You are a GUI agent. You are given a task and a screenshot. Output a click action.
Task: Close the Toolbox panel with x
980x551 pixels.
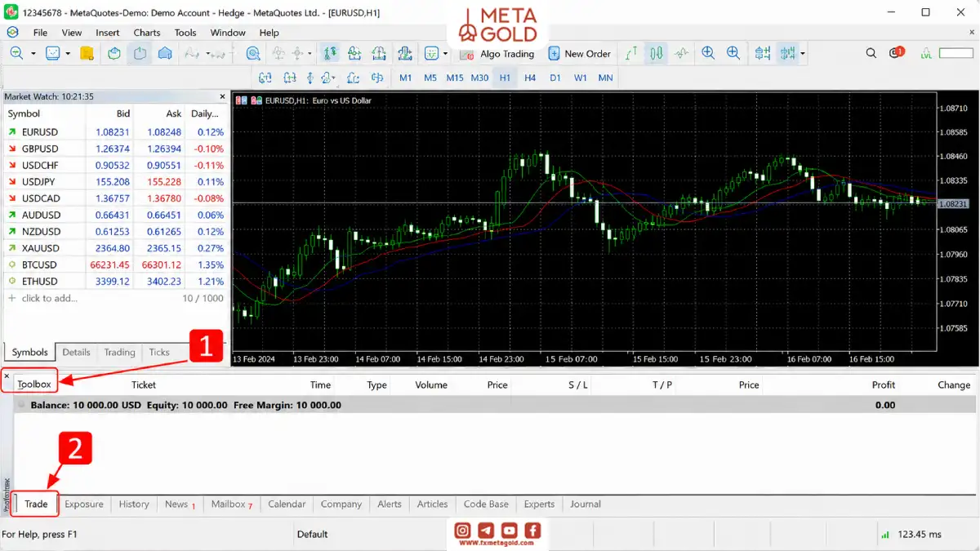7,376
